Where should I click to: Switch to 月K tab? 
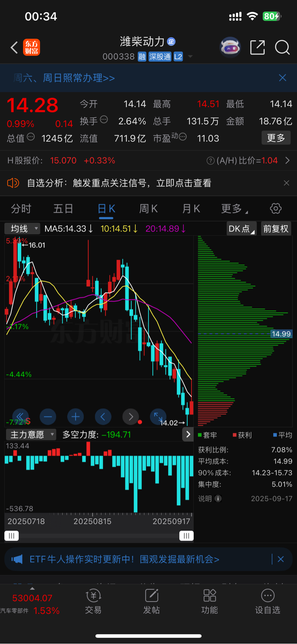(x=191, y=209)
